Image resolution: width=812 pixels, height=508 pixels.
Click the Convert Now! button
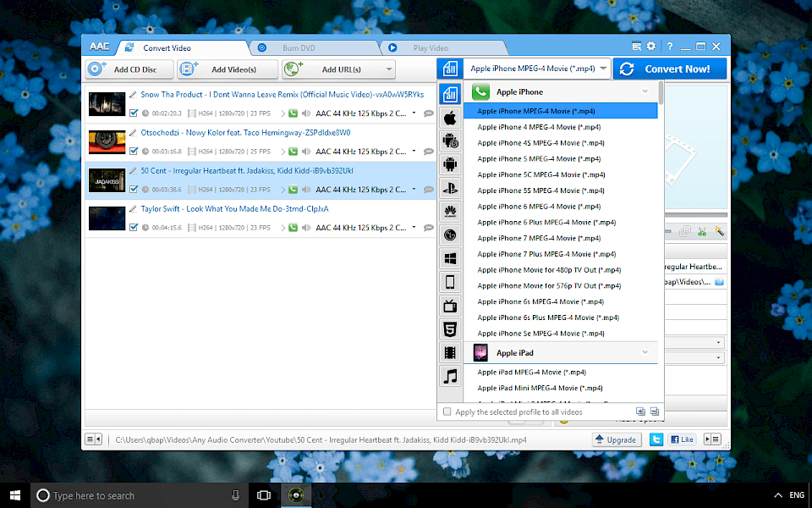pyautogui.click(x=670, y=69)
